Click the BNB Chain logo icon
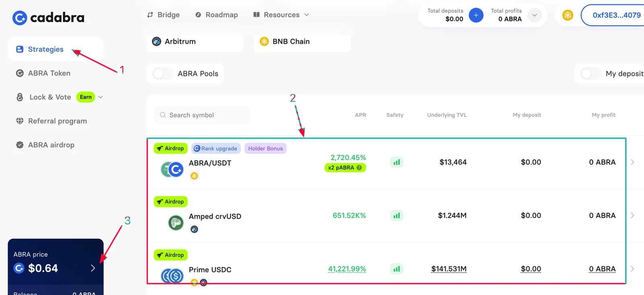 click(x=264, y=41)
